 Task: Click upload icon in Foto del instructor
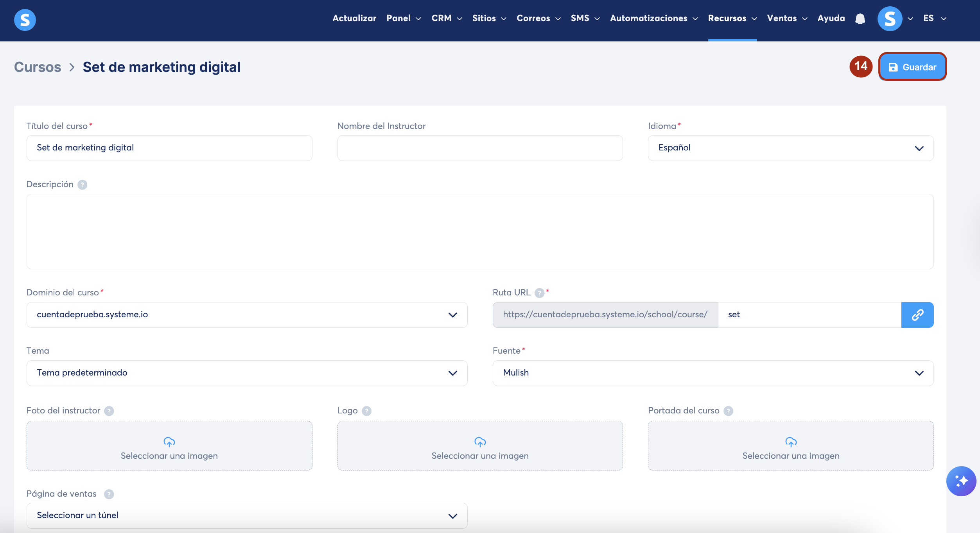(x=169, y=442)
